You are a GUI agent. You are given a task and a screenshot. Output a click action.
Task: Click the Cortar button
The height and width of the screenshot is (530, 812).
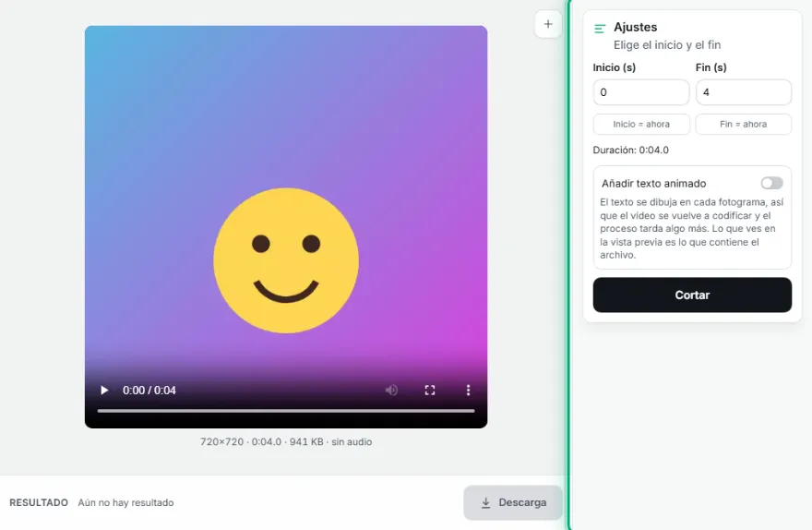pos(692,295)
